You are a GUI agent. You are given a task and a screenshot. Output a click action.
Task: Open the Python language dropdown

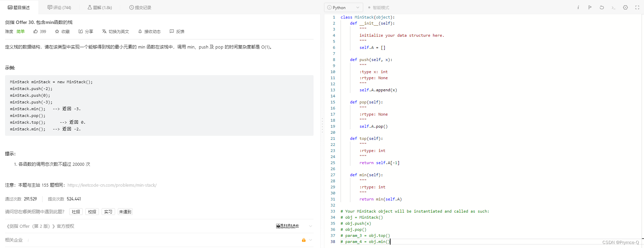tap(344, 7)
